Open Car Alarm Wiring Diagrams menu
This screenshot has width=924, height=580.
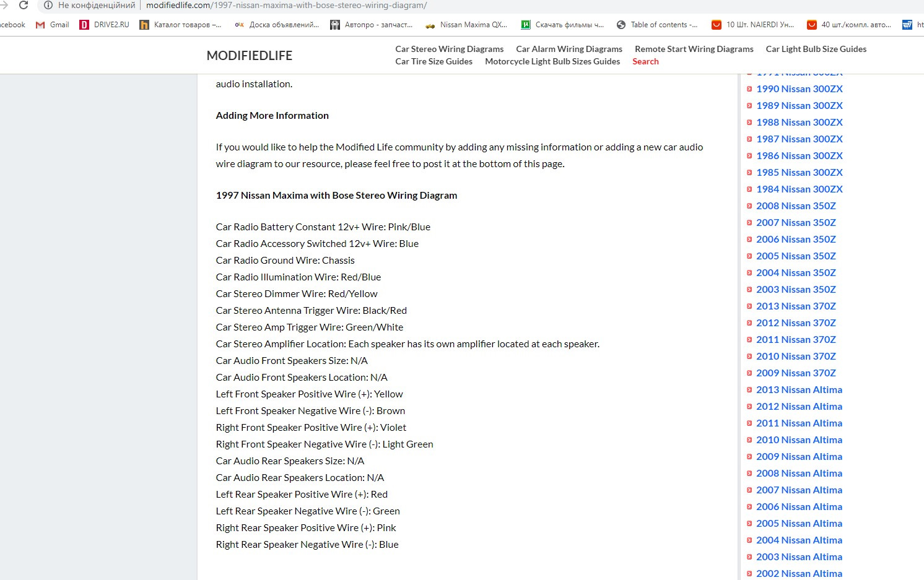coord(569,49)
